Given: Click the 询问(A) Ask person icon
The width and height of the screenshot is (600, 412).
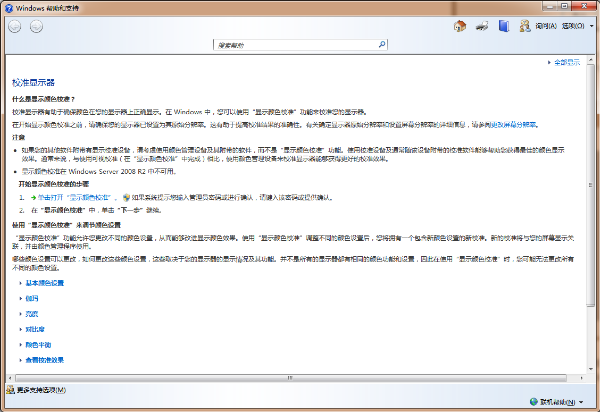Looking at the screenshot, I should (526, 26).
